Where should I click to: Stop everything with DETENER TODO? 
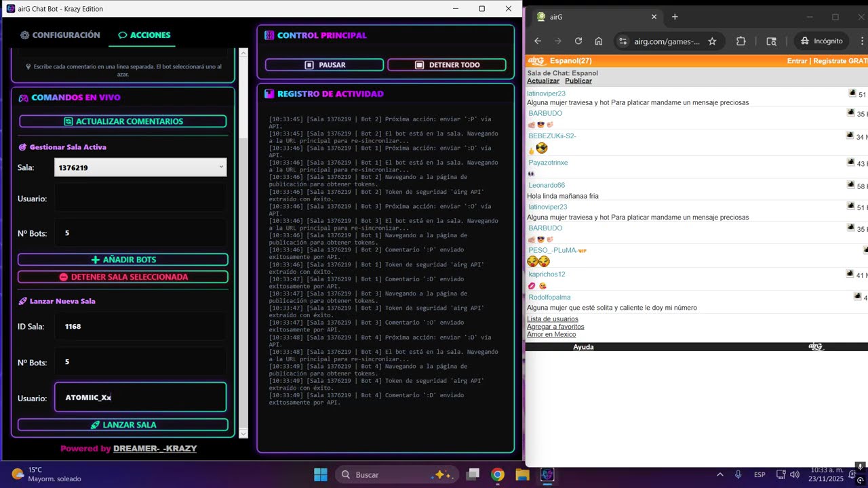tap(447, 65)
